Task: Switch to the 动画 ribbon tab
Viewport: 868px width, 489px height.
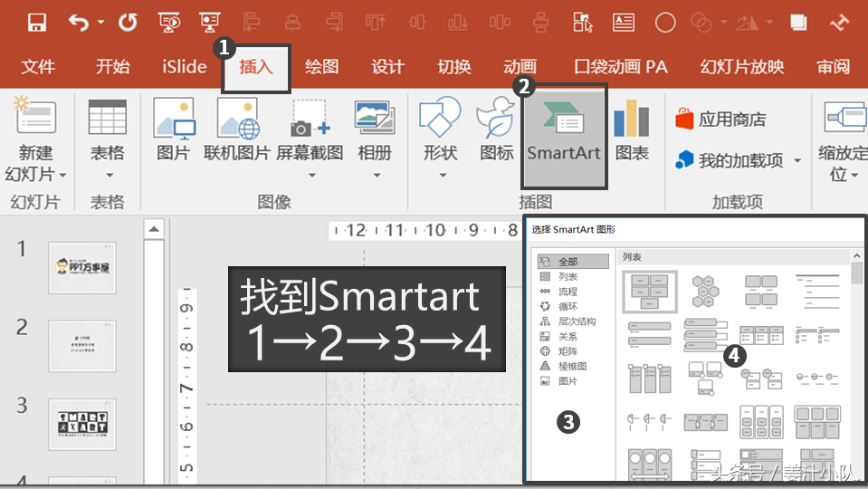Action: pyautogui.click(x=520, y=67)
